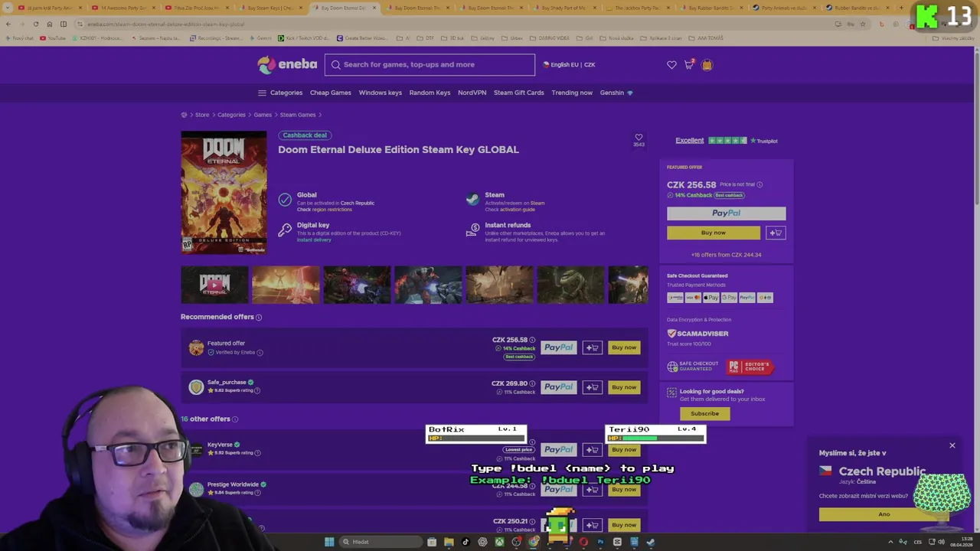Click Buy now for Safe_purchase offer
Image resolution: width=980 pixels, height=551 pixels.
pos(624,387)
